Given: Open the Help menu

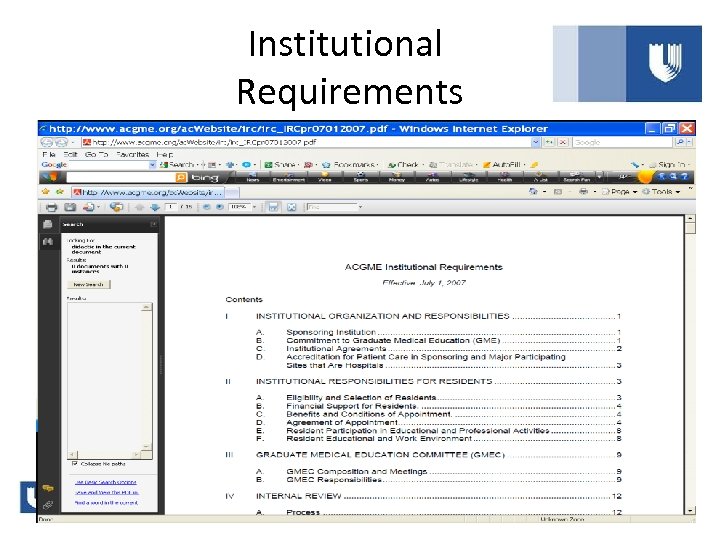Looking at the screenshot, I should pyautogui.click(x=164, y=154).
